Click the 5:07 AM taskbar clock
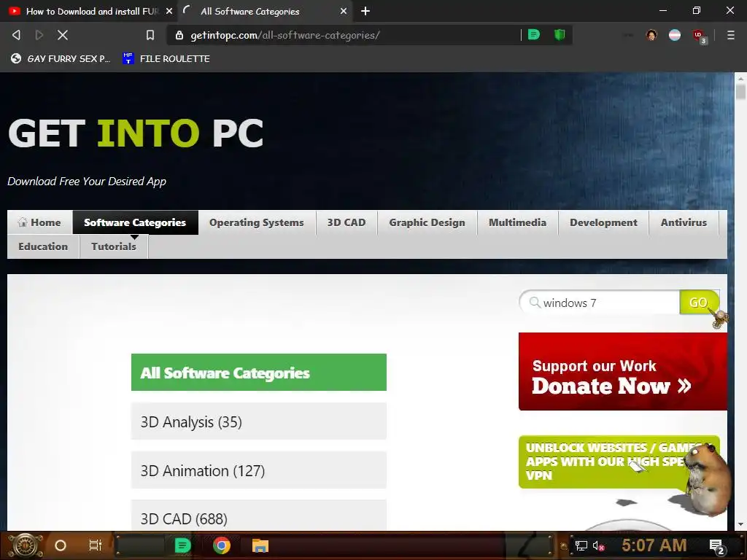This screenshot has height=560, width=747. click(654, 545)
